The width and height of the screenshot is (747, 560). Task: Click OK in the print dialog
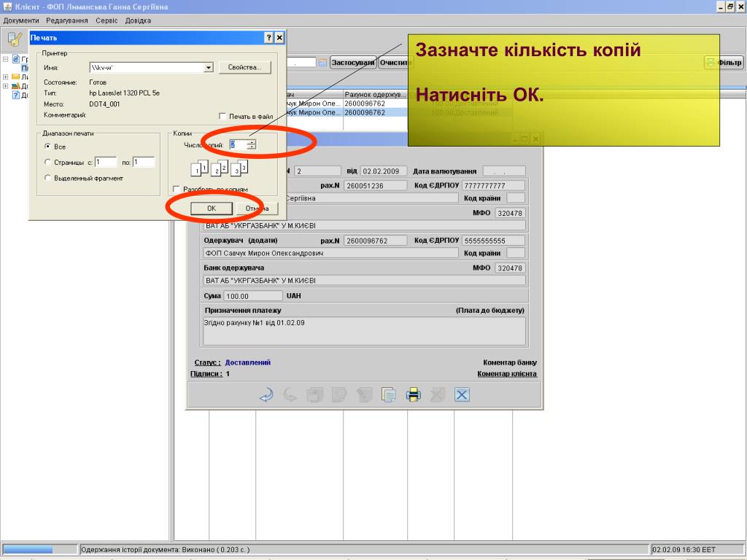[212, 208]
